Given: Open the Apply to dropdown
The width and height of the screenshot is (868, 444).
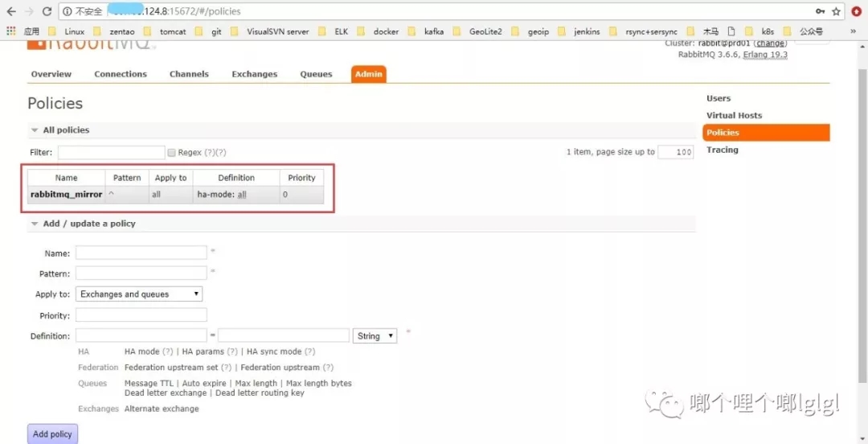Looking at the screenshot, I should (x=139, y=294).
